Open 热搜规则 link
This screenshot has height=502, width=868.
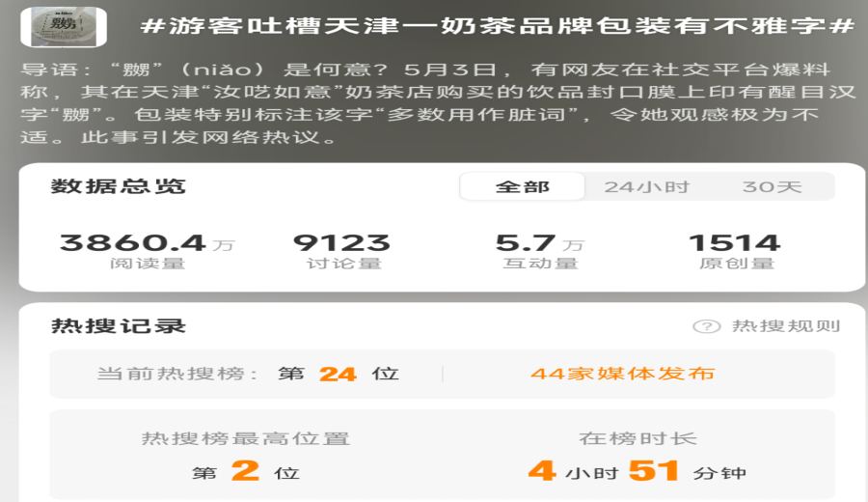click(x=786, y=325)
